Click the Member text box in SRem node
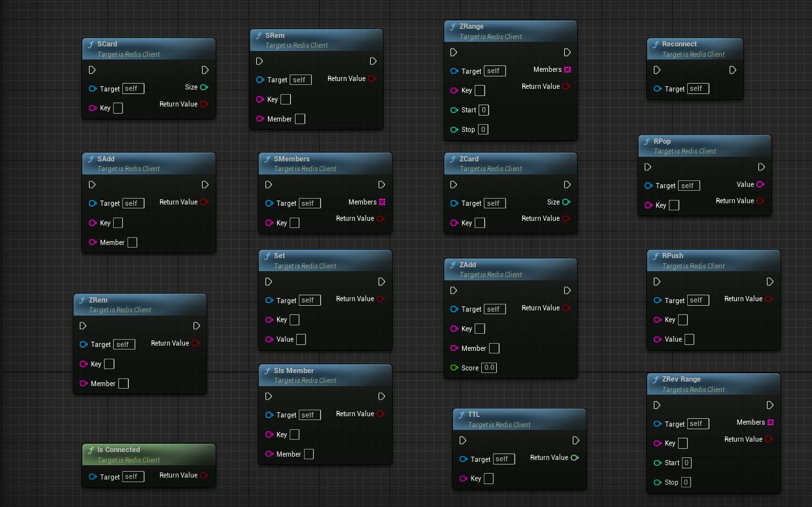Viewport: 812px width, 507px height. coord(299,119)
